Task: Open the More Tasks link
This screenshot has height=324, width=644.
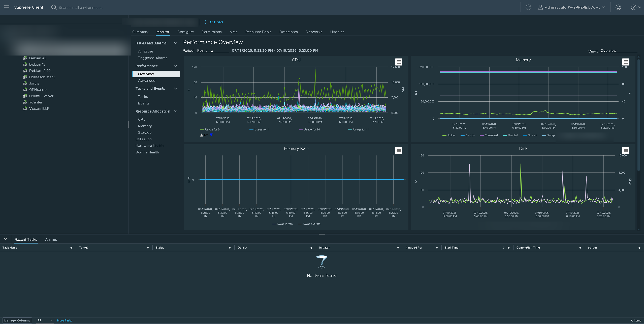Action: pyautogui.click(x=65, y=320)
